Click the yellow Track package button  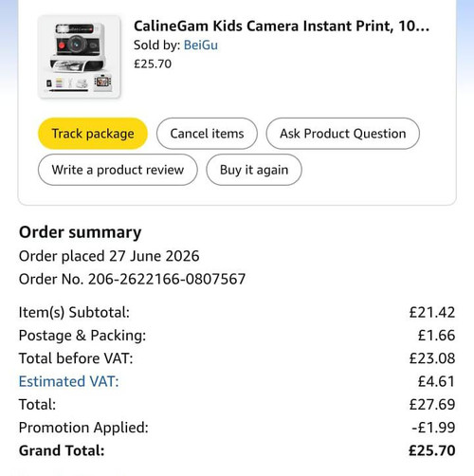tap(93, 134)
